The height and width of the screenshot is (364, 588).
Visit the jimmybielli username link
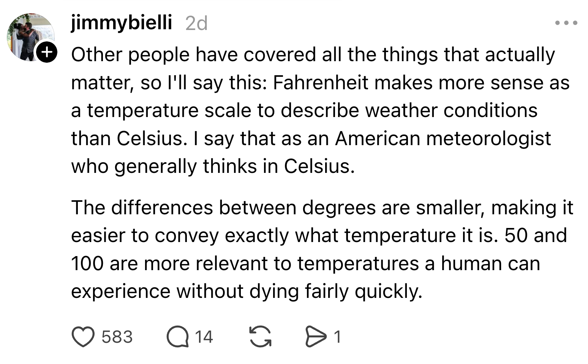(x=121, y=22)
